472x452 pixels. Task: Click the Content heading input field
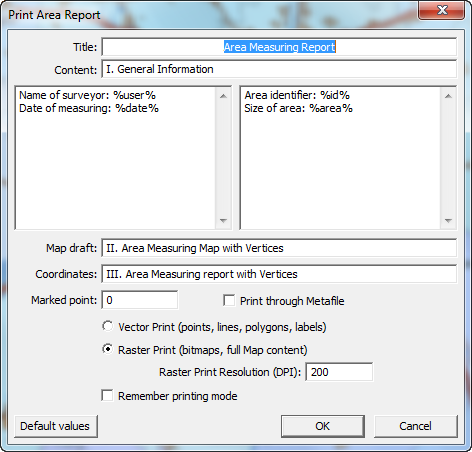click(x=279, y=69)
